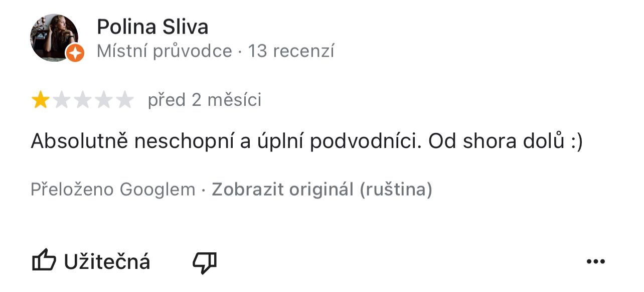Click the thumbs up icon
Screen dimensions: 644x292
tap(44, 261)
